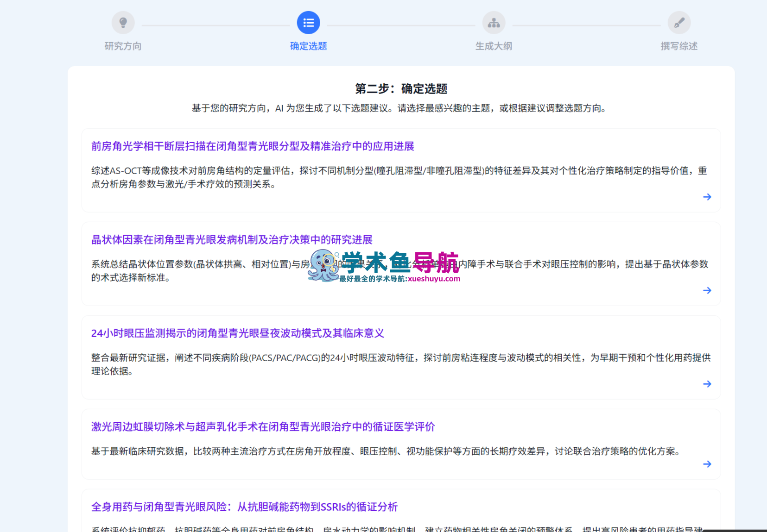Click the 确定选题 list step icon
This screenshot has width=767, height=532.
308,22
